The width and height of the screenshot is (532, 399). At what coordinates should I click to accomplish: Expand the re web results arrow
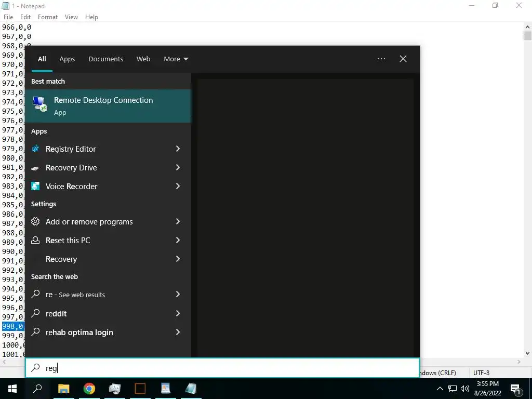[x=178, y=294]
